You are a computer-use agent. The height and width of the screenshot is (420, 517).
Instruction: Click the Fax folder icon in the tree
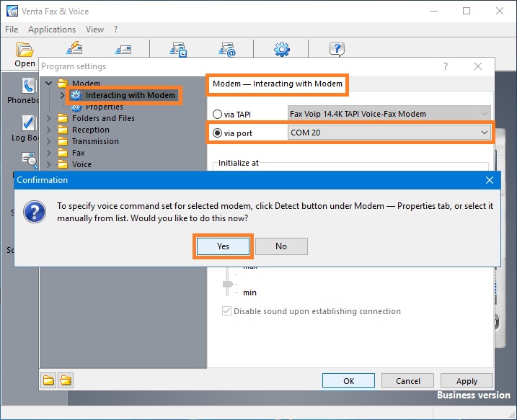coord(63,153)
